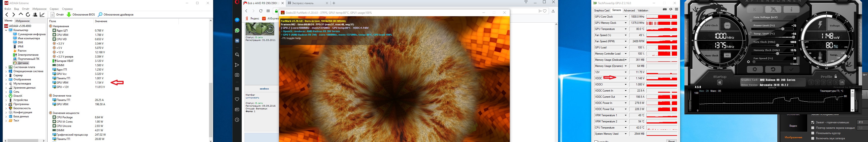
Task: Open the VDDC sensor dropdown in GPU-Z
Action: (x=626, y=78)
